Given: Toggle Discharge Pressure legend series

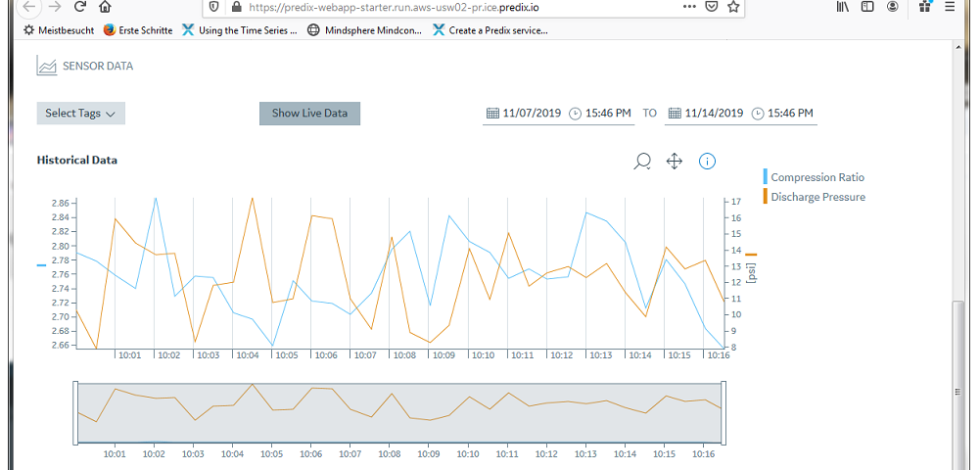Looking at the screenshot, I should coord(818,197).
